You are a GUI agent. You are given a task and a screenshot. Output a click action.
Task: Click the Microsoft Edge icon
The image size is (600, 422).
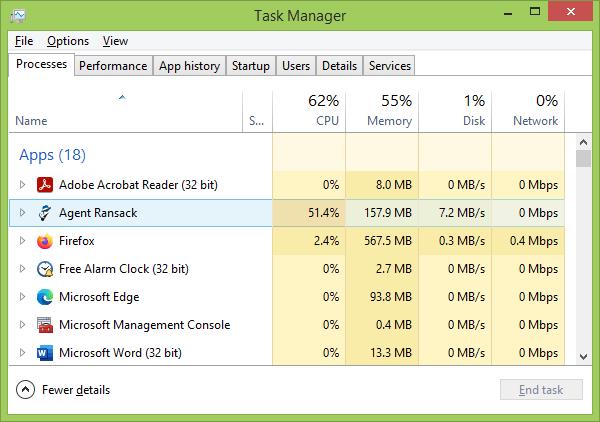click(45, 297)
